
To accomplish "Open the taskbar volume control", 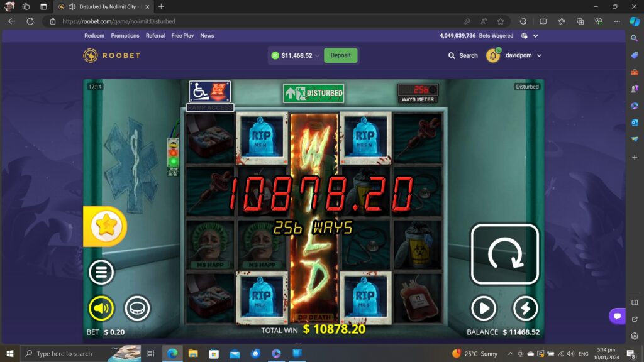I will (x=570, y=353).
